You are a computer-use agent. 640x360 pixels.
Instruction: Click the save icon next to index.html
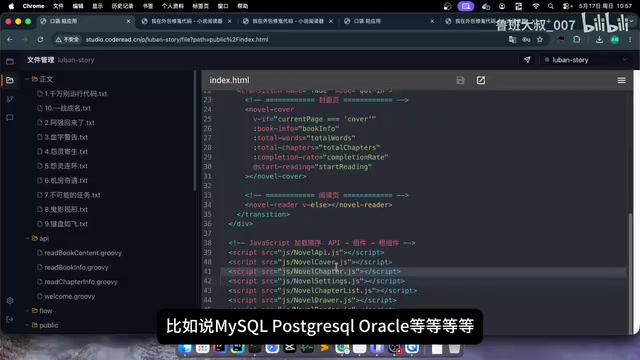pos(460,80)
